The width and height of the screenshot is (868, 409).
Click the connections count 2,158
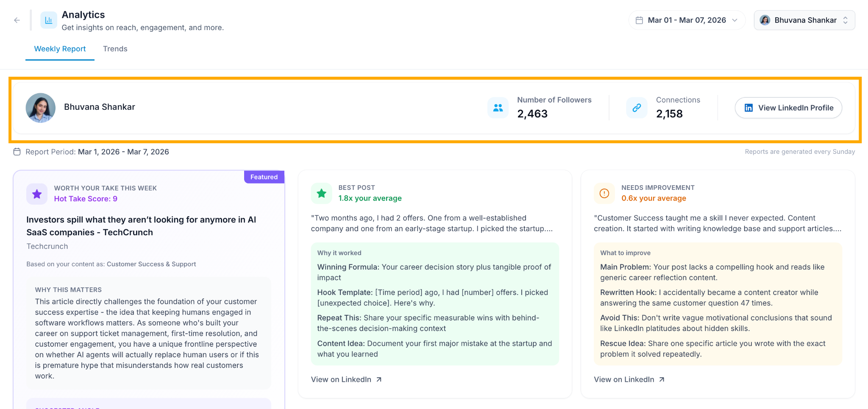pos(669,114)
